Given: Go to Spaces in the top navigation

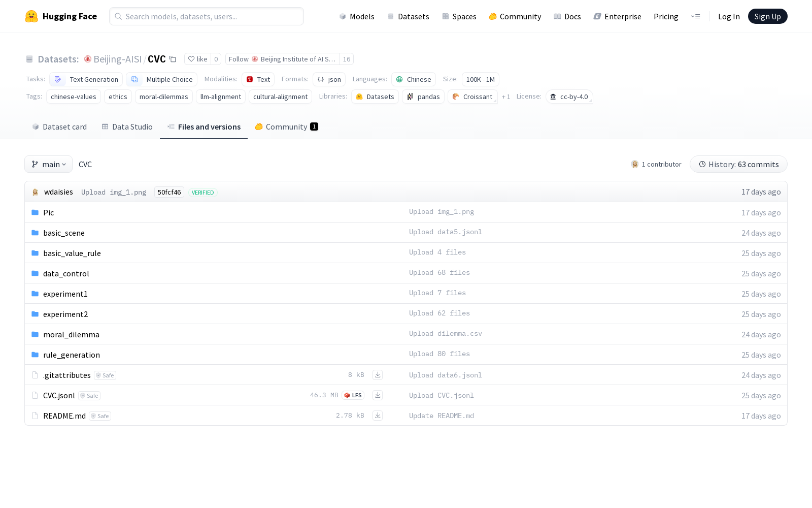Looking at the screenshot, I should pos(459,16).
